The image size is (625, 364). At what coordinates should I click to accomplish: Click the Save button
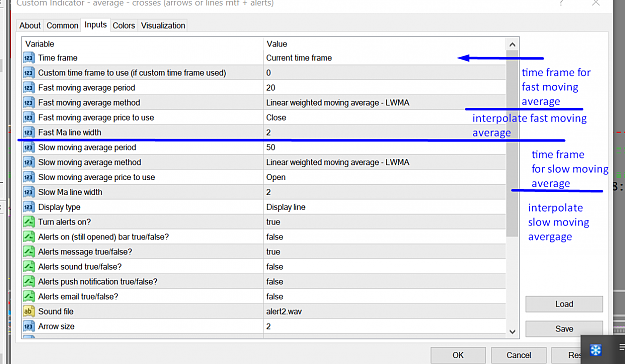click(x=564, y=329)
